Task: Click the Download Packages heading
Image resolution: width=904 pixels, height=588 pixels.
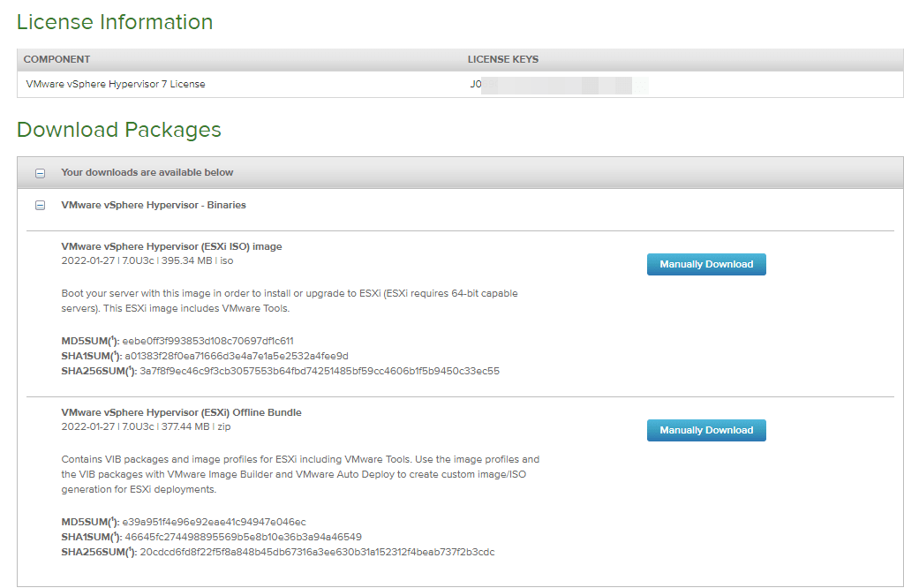Action: (118, 130)
